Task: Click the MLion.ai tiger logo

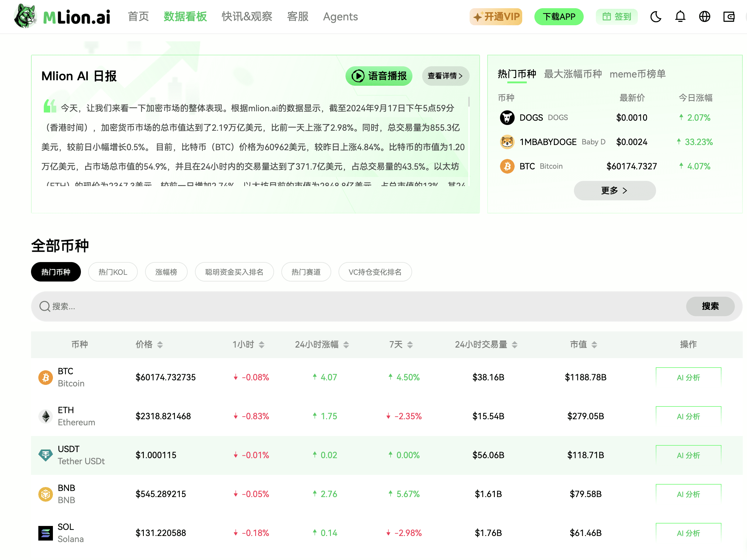Action: tap(25, 16)
